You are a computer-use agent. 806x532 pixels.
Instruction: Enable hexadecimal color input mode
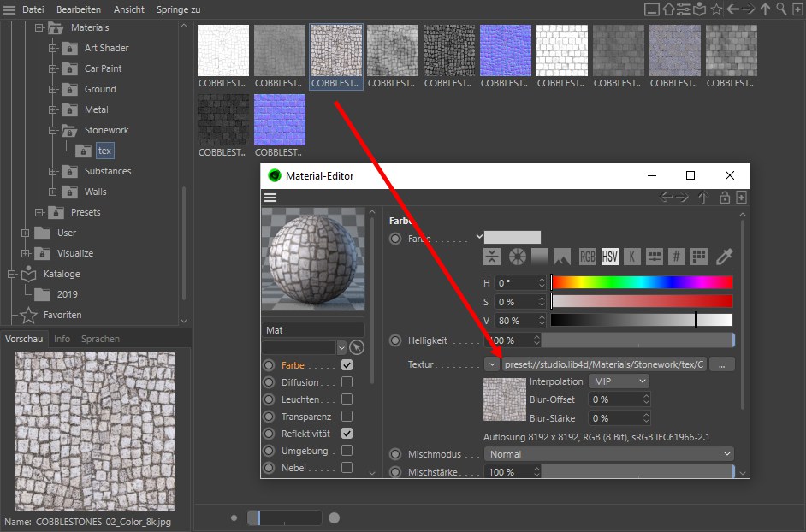point(676,257)
